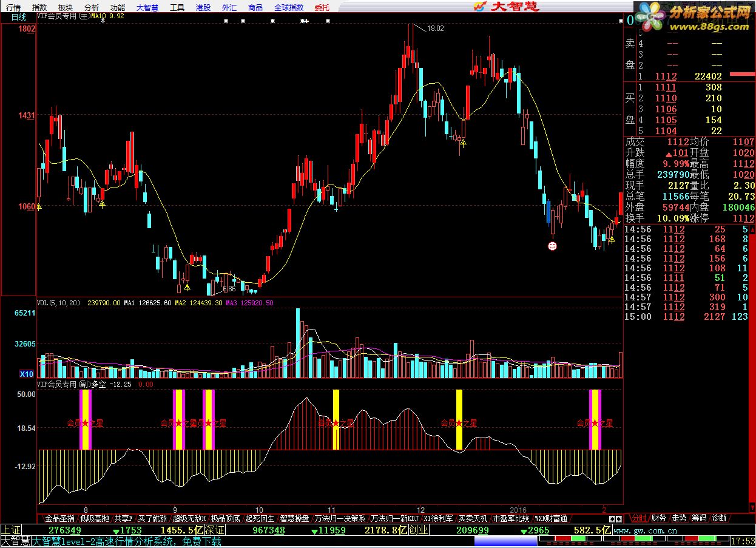The height and width of the screenshot is (548, 756).
Task: Select the 低吸高抛 indicator tab
Action: 95,518
